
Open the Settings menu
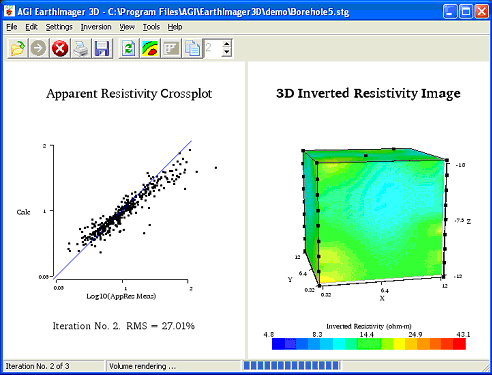tap(59, 27)
